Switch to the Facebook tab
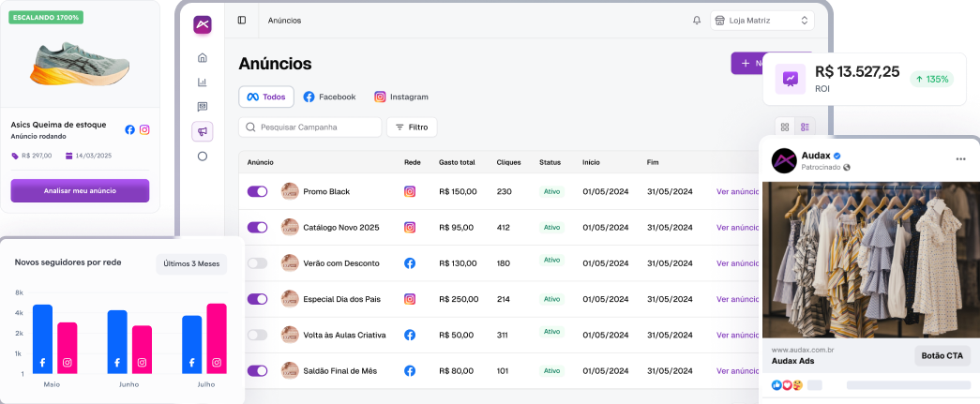The width and height of the screenshot is (980, 404). click(x=329, y=97)
